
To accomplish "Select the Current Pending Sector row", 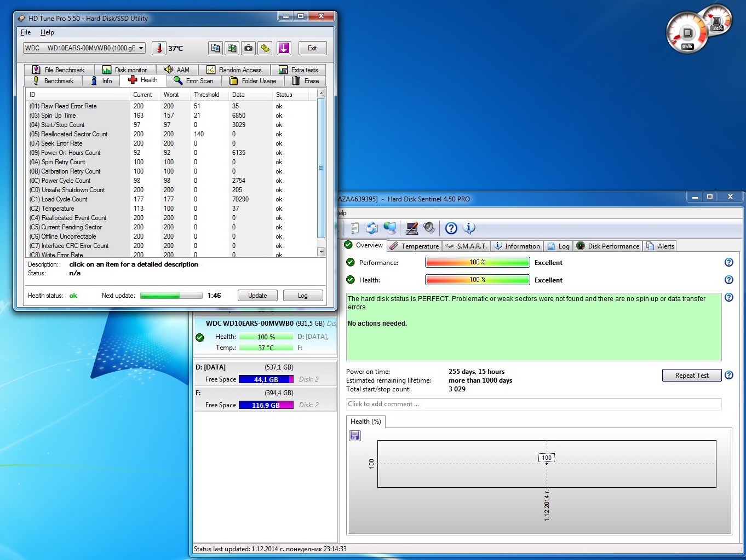I will (172, 227).
